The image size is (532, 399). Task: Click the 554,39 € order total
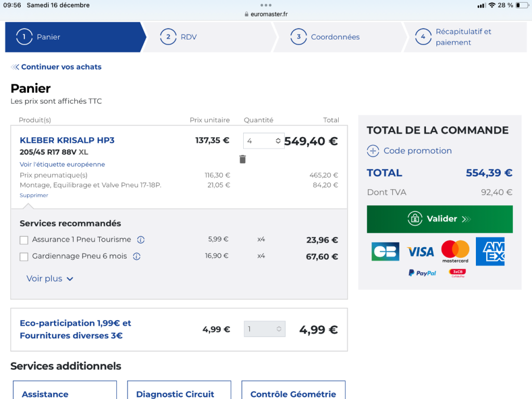(489, 173)
